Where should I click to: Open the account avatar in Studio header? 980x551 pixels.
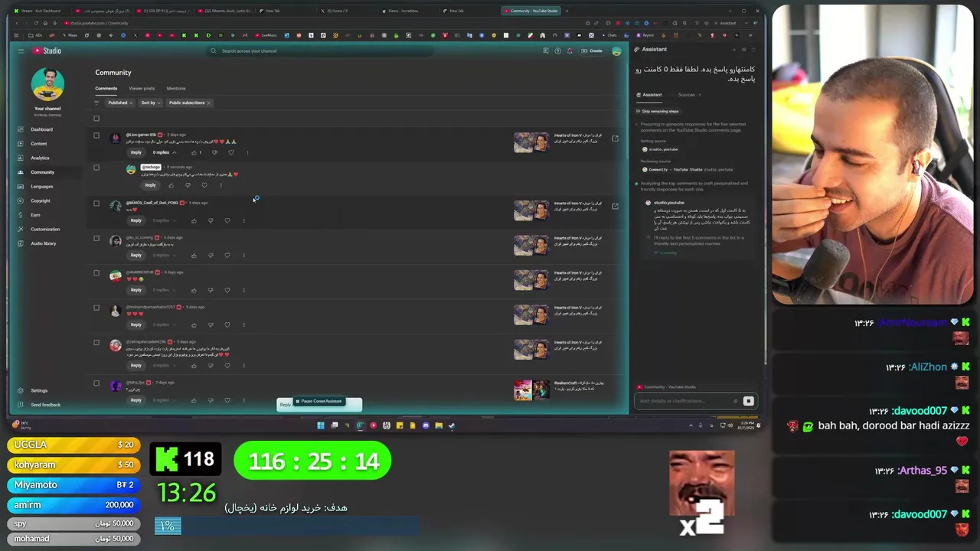[x=616, y=51]
